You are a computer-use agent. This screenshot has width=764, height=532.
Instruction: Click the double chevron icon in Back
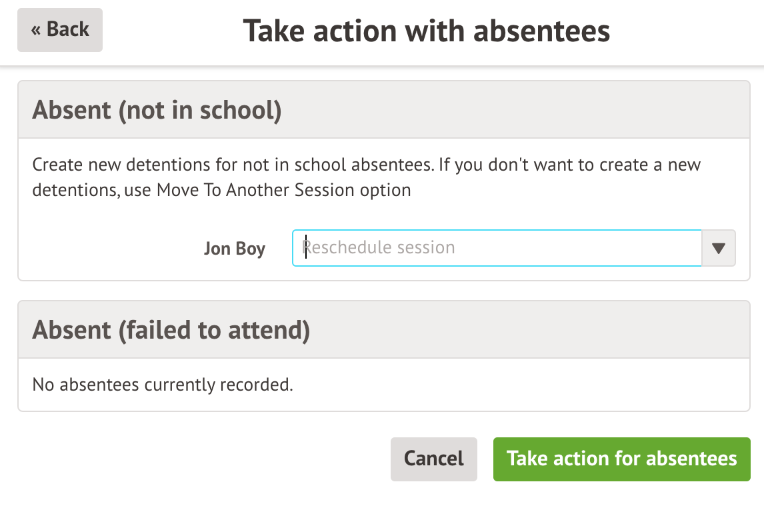tap(36, 30)
